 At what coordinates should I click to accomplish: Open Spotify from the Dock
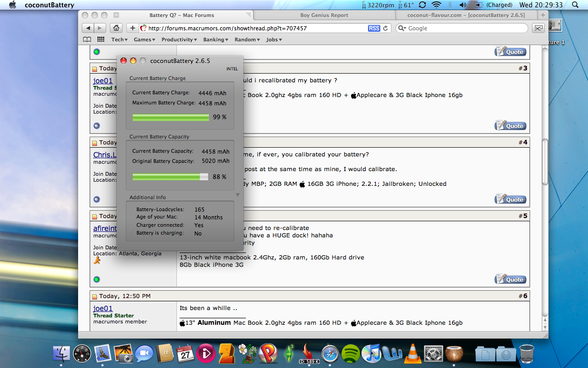pyautogui.click(x=351, y=353)
